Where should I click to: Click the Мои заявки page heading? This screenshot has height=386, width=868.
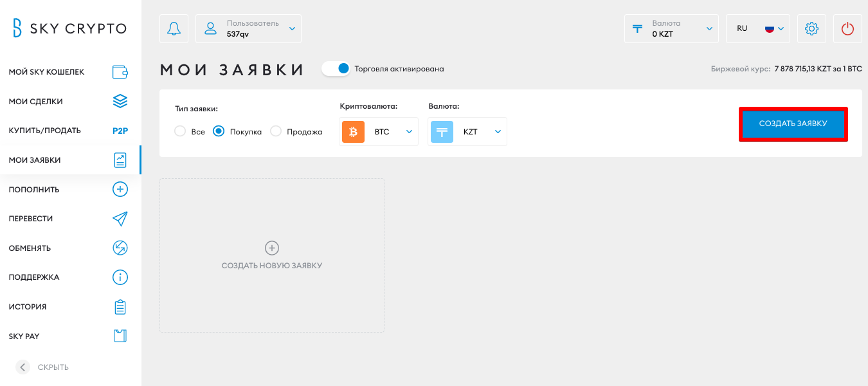tap(233, 69)
